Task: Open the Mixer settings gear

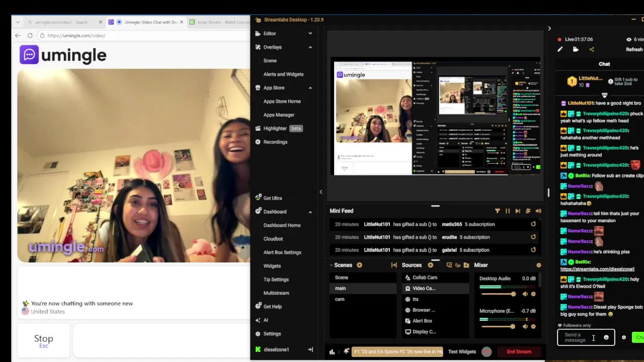Action: [x=538, y=265]
